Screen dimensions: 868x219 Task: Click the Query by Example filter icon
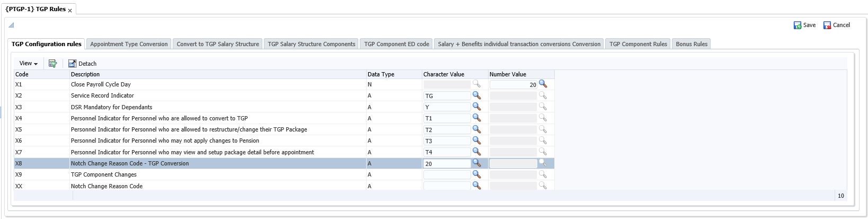click(52, 64)
